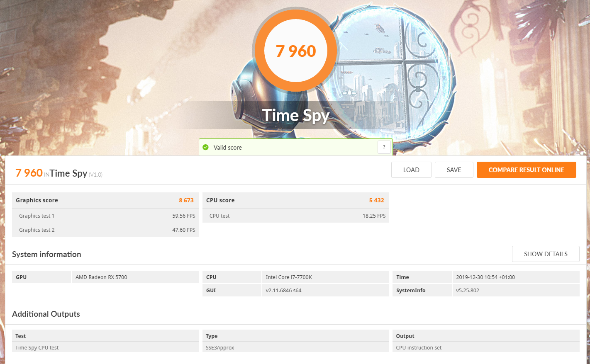
Task: Click the CPU score header
Action: (x=295, y=200)
